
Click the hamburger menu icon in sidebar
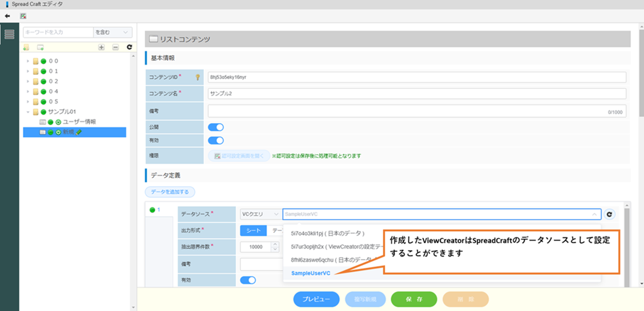[x=9, y=34]
